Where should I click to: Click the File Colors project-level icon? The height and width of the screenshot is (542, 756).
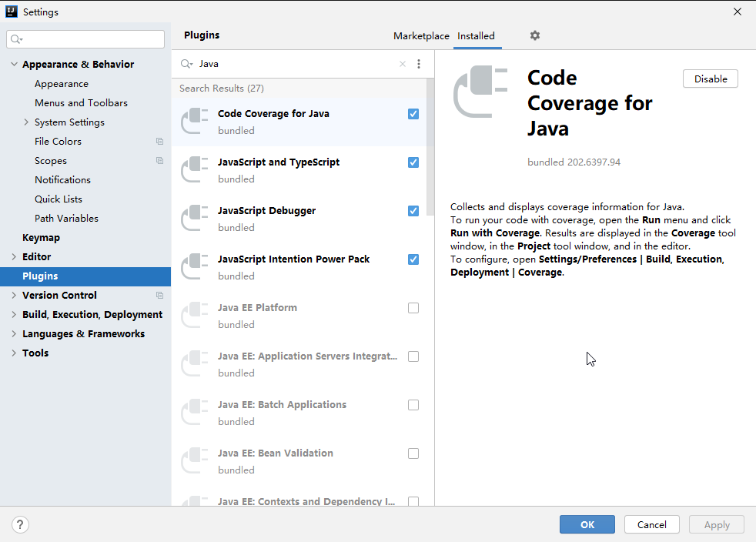159,141
